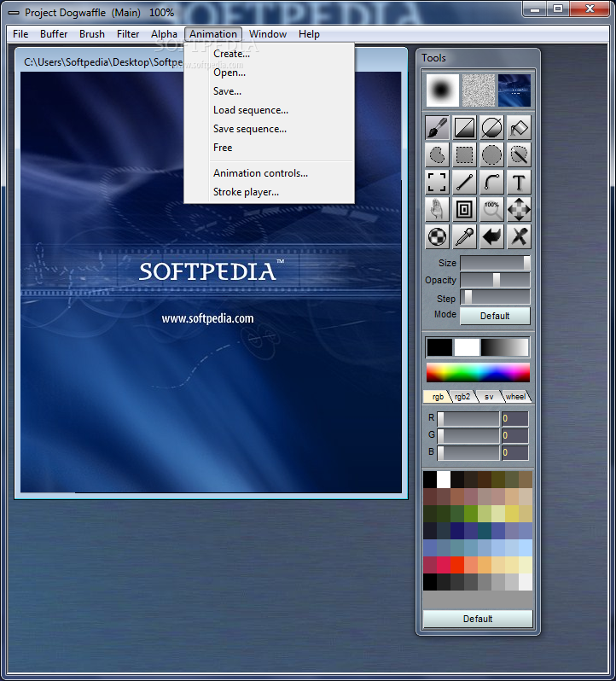The image size is (616, 681).
Task: Close the open Animation menu
Action: click(x=213, y=34)
